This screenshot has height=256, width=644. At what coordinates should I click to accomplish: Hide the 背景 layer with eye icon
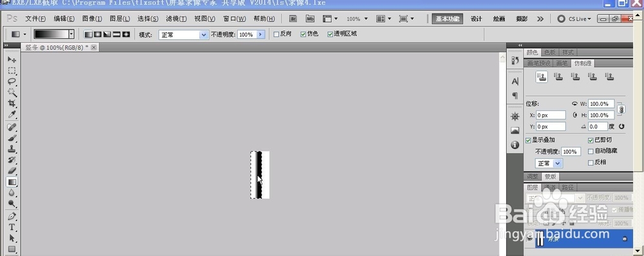tap(530, 239)
